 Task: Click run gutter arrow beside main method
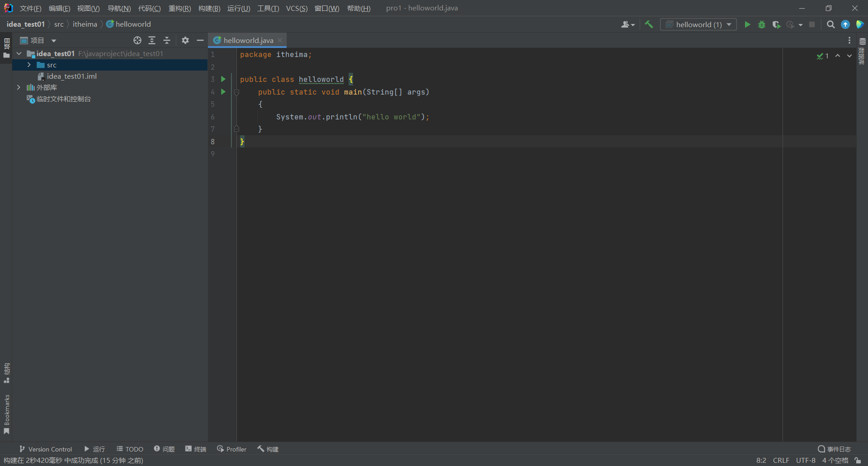pos(223,92)
